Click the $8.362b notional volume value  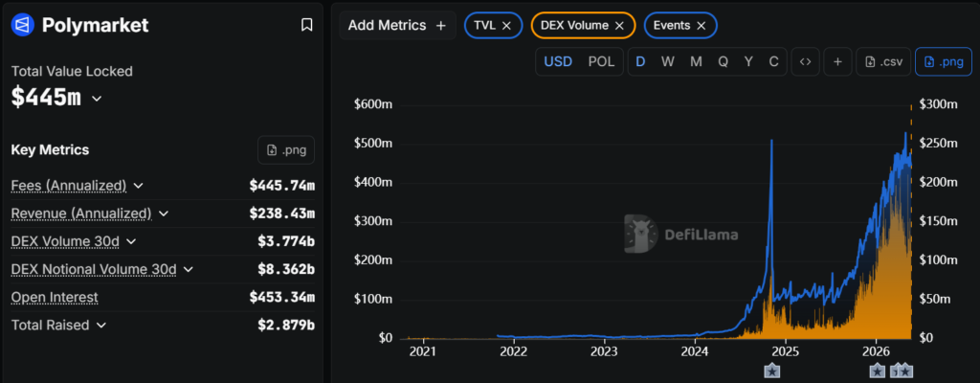point(286,270)
